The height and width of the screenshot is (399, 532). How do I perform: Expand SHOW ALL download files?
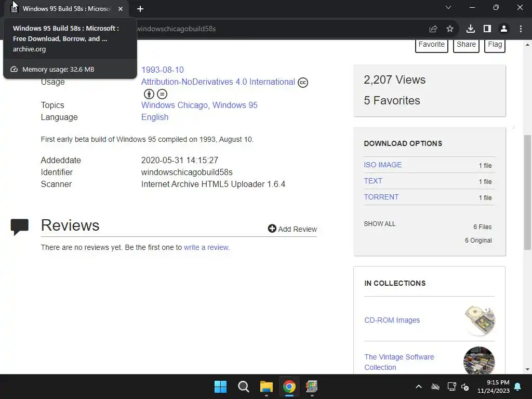tap(380, 224)
